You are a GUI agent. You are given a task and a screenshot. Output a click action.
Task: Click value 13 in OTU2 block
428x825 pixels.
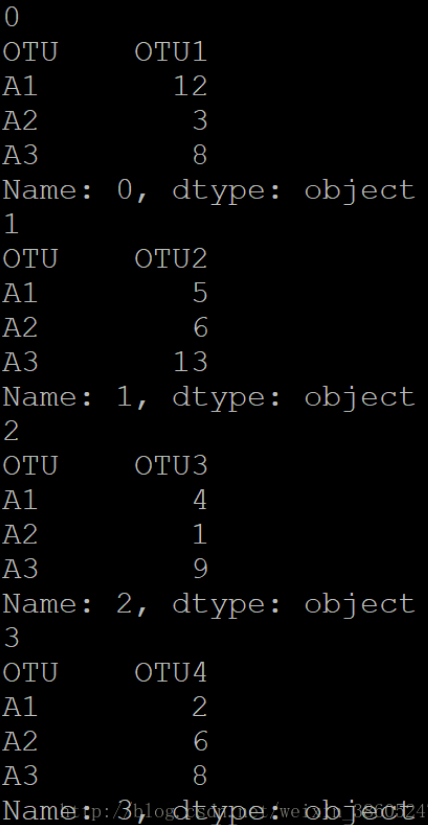point(191,362)
